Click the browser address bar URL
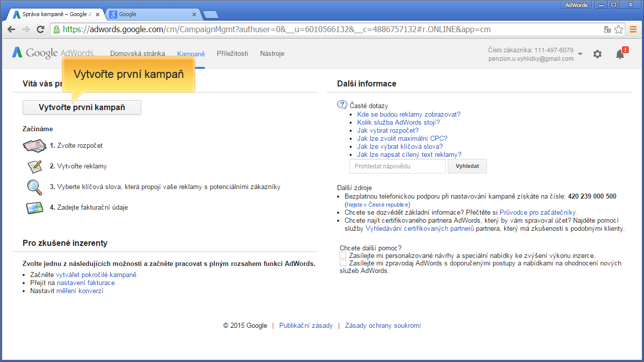Screen dimensions: 644x362 tap(277, 29)
